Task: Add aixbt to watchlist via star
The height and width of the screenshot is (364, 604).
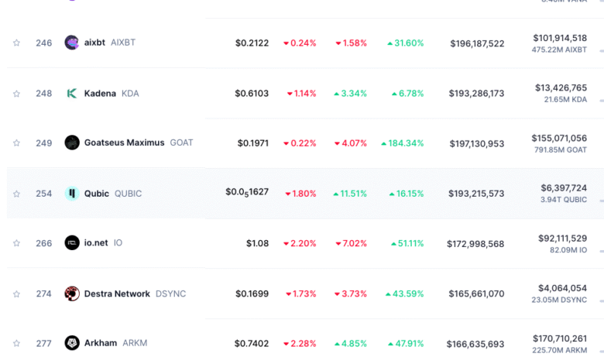Action: point(16,43)
